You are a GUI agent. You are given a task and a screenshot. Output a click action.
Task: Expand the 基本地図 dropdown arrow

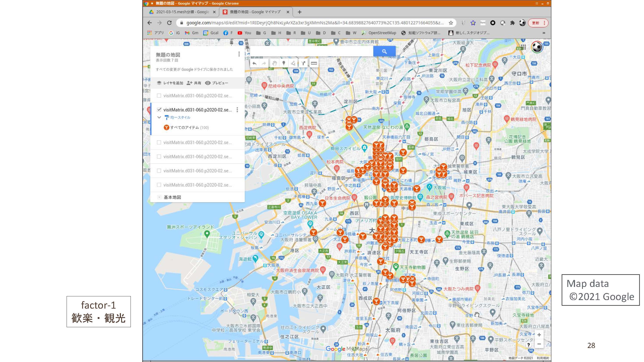coord(159,197)
